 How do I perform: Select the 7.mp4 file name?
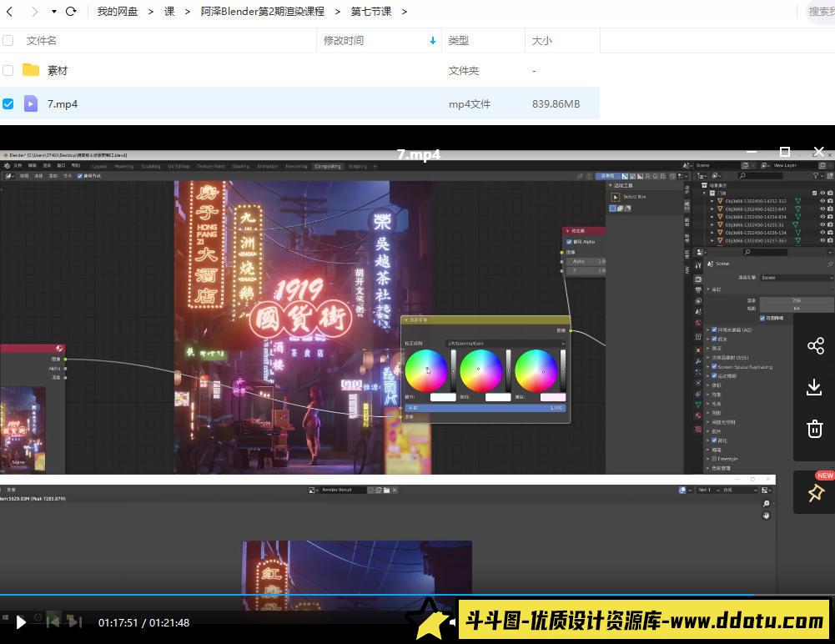point(63,104)
